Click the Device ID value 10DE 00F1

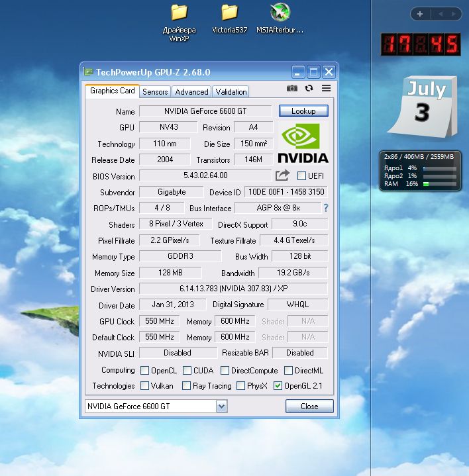click(x=286, y=192)
